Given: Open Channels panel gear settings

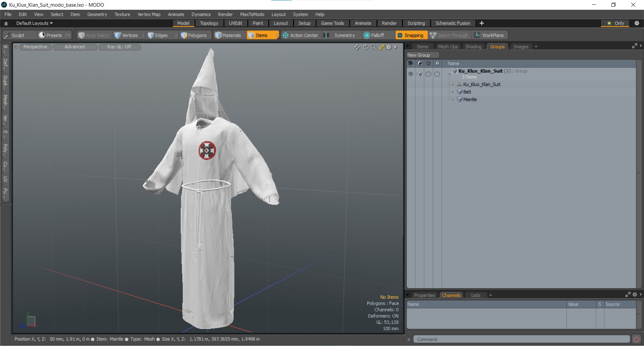Looking at the screenshot, I should [635, 295].
